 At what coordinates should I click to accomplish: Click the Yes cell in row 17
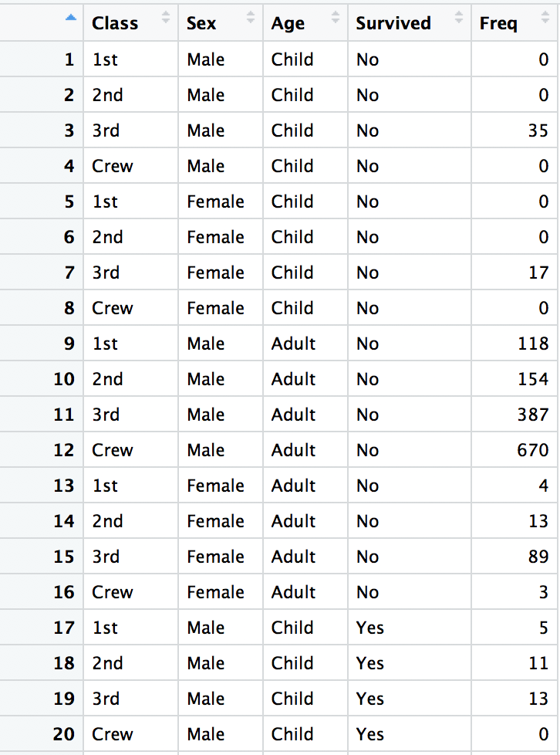pyautogui.click(x=370, y=628)
